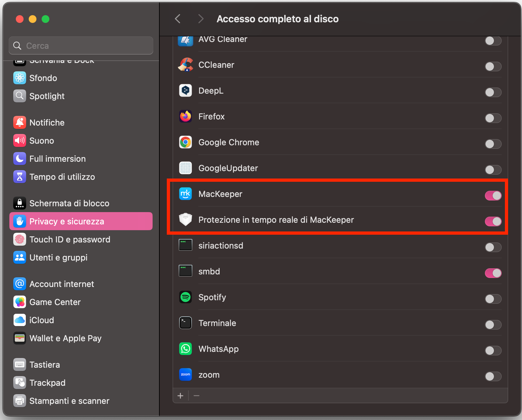Click the MacKeeper real-time protection shield icon

click(186, 220)
